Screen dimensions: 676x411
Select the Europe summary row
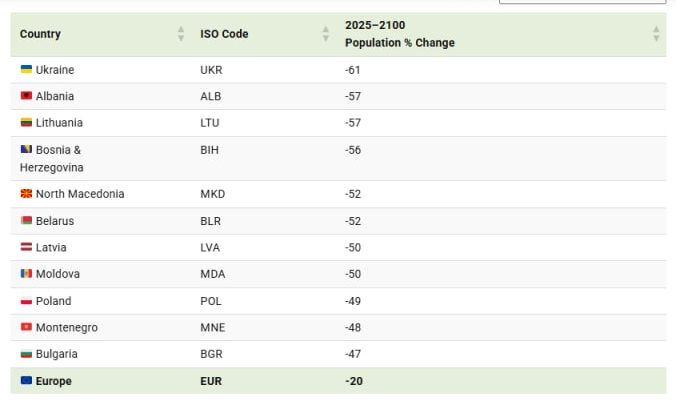[x=338, y=381]
